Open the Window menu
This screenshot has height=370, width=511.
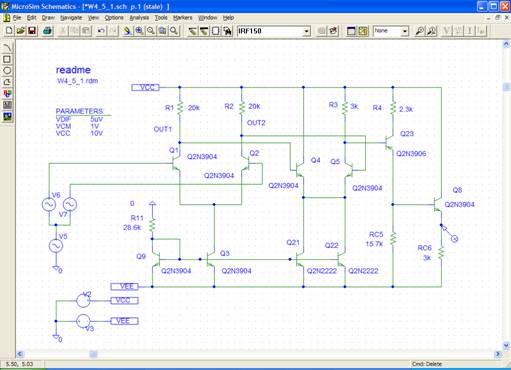click(207, 18)
